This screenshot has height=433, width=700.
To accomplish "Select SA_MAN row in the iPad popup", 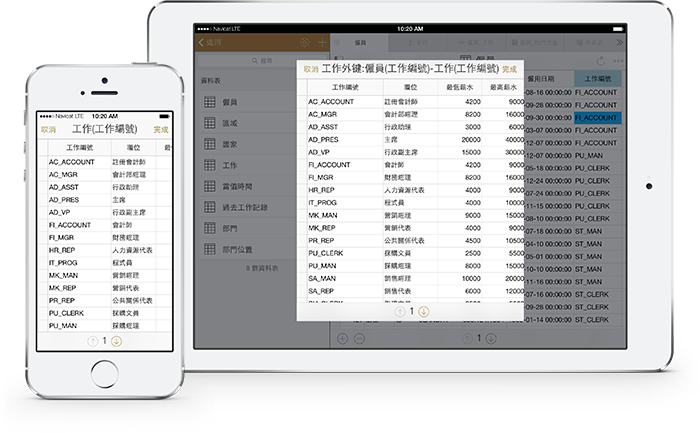I will click(411, 279).
